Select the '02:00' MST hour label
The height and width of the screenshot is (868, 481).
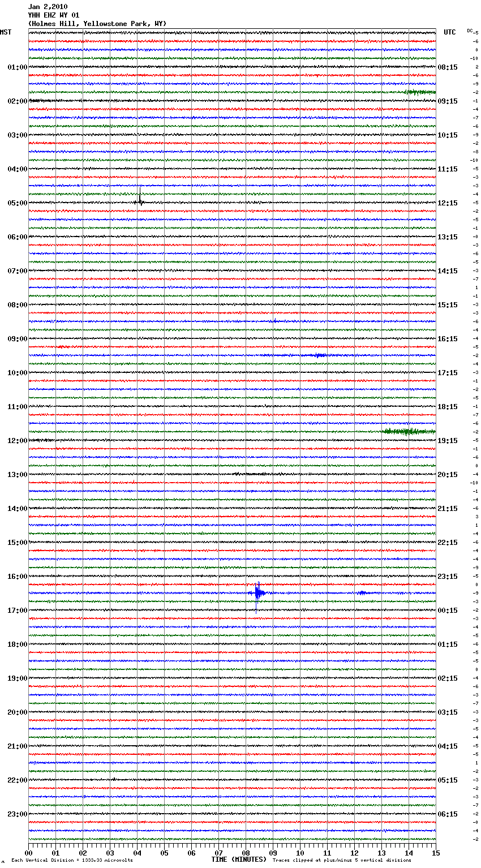point(18,101)
